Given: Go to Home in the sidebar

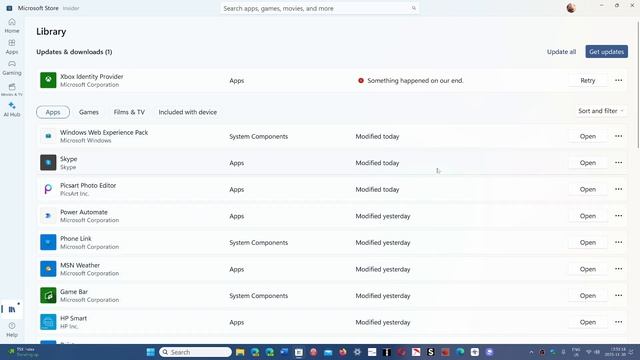Looking at the screenshot, I should click(12, 25).
